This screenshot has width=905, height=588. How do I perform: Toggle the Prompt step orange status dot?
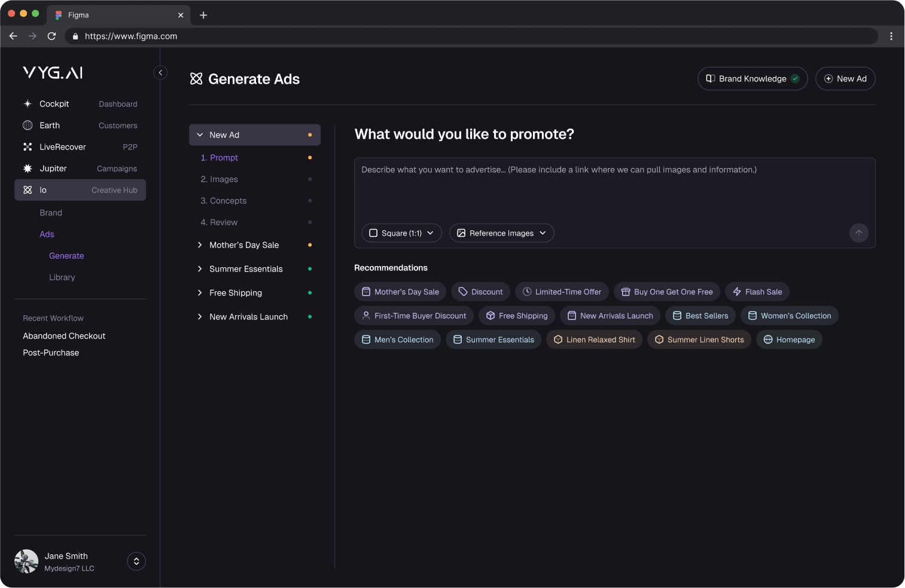coord(310,157)
